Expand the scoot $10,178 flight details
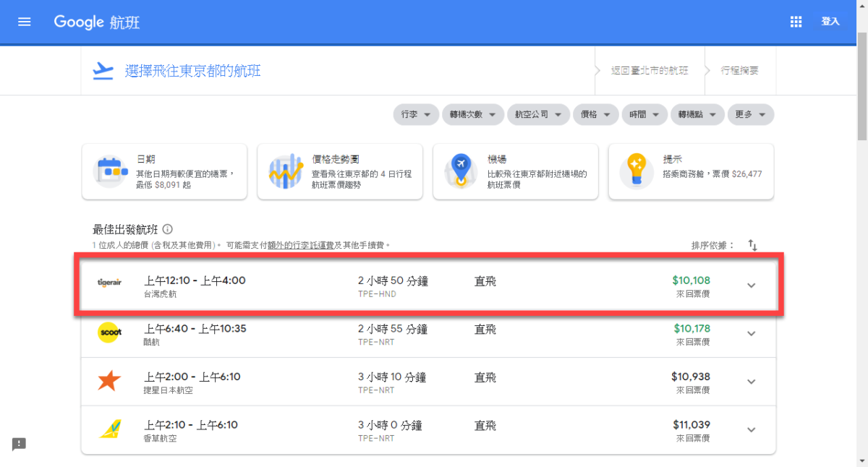Viewport: 868px width, 467px height. click(751, 333)
